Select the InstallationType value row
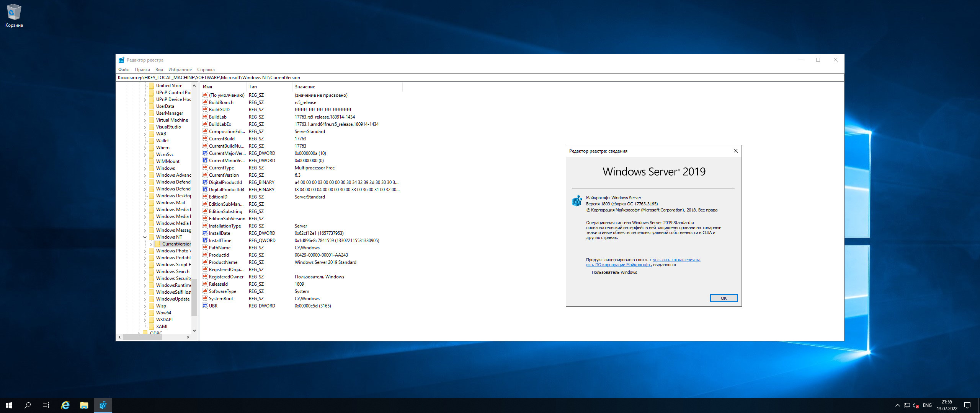Screen dimensions: 980x413 pos(301,226)
